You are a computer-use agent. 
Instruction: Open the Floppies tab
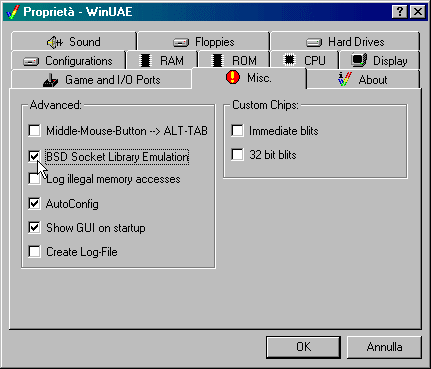click(203, 42)
